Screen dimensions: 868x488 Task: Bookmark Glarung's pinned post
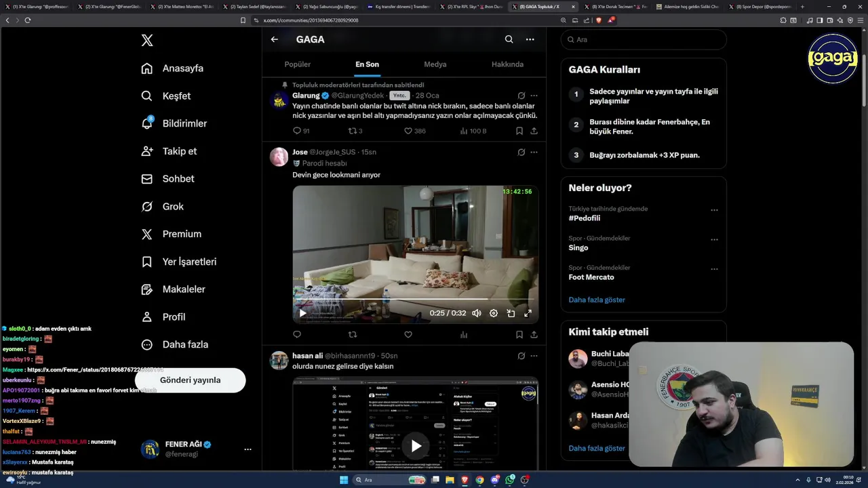pos(519,131)
